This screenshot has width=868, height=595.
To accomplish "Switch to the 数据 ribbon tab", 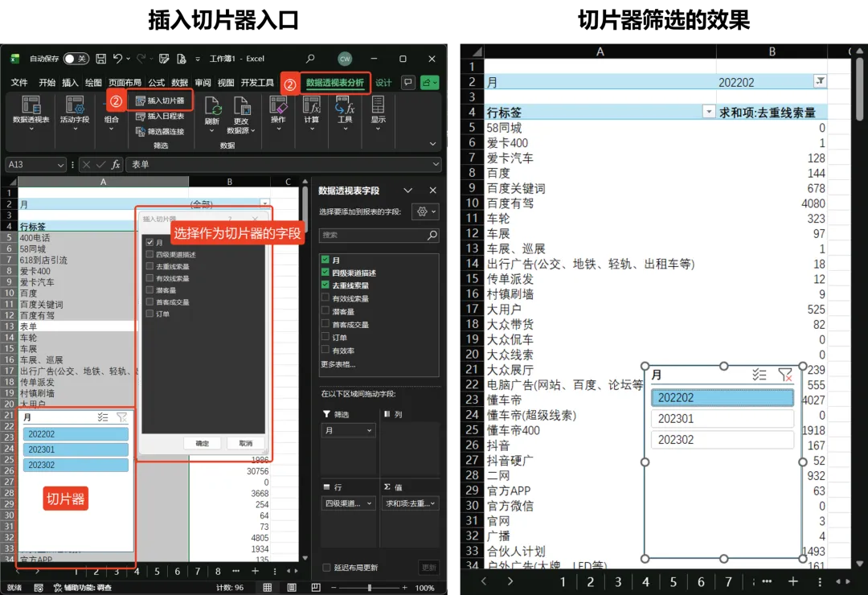I will click(179, 83).
